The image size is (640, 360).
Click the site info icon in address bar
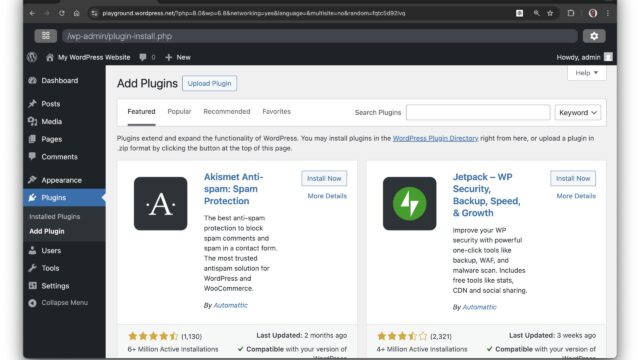[94, 13]
